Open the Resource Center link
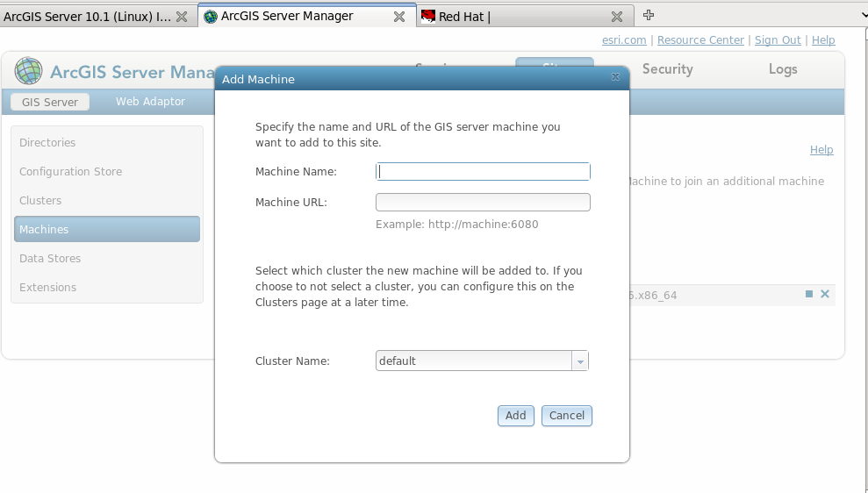This screenshot has width=868, height=493. (x=700, y=40)
